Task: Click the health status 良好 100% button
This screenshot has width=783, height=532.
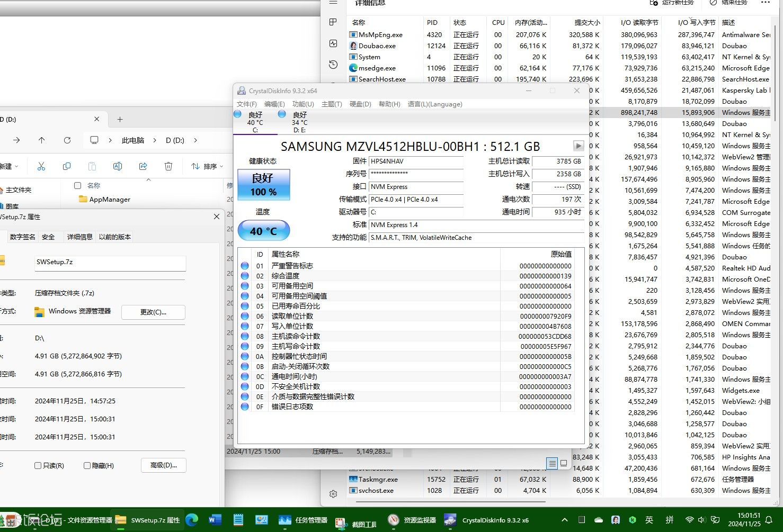Action: [263, 185]
